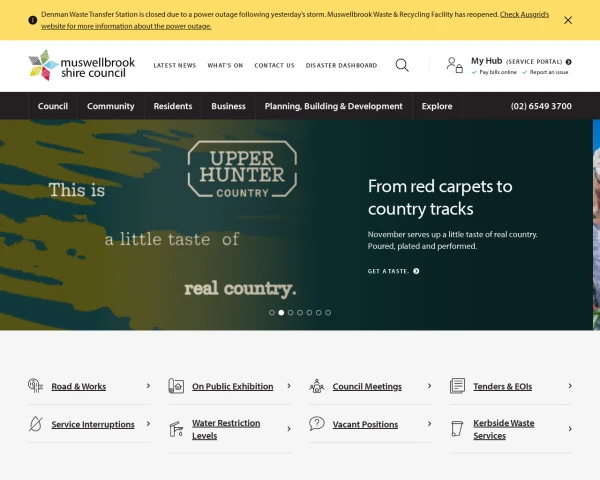Viewport: 600px width, 480px height.
Task: Open the Explore menu in navigation
Action: [x=437, y=106]
